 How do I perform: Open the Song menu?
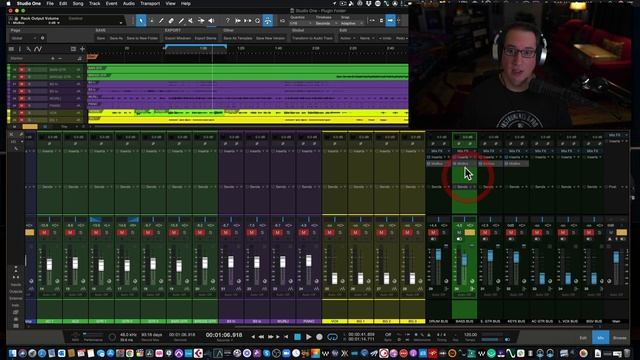(78, 3)
